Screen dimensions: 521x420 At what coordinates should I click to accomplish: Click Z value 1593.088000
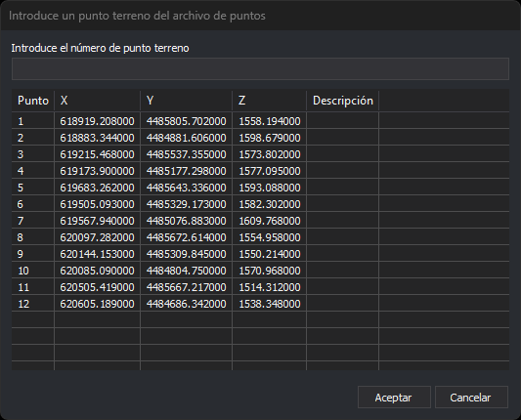(270, 188)
